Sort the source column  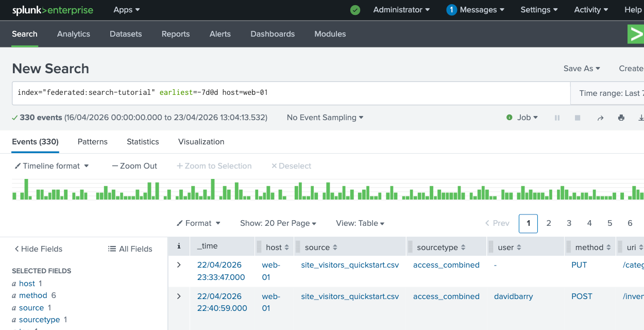click(335, 247)
